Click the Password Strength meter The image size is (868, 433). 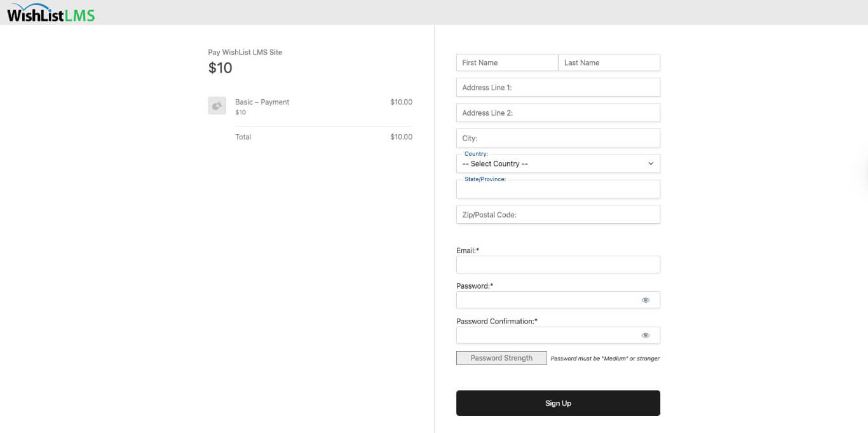pos(501,357)
